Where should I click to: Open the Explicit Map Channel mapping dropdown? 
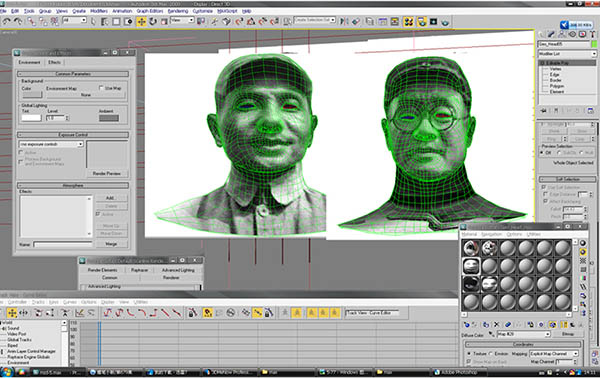coord(554,354)
